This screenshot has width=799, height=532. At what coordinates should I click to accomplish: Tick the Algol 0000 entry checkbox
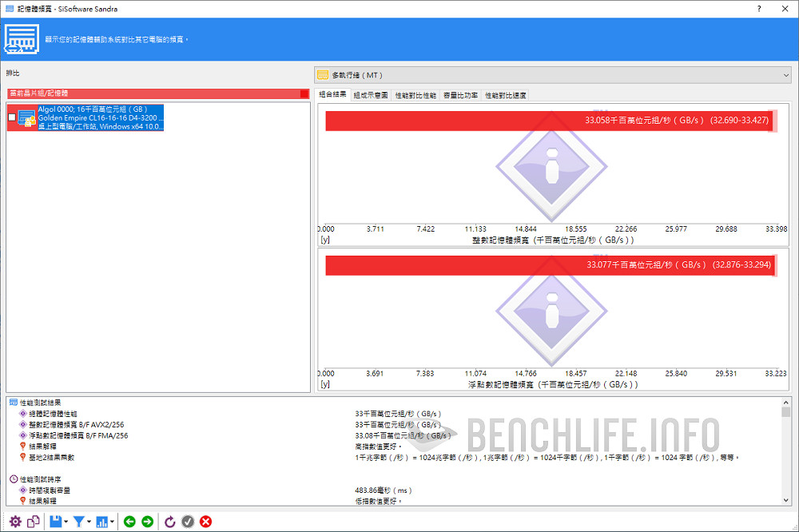pyautogui.click(x=11, y=117)
